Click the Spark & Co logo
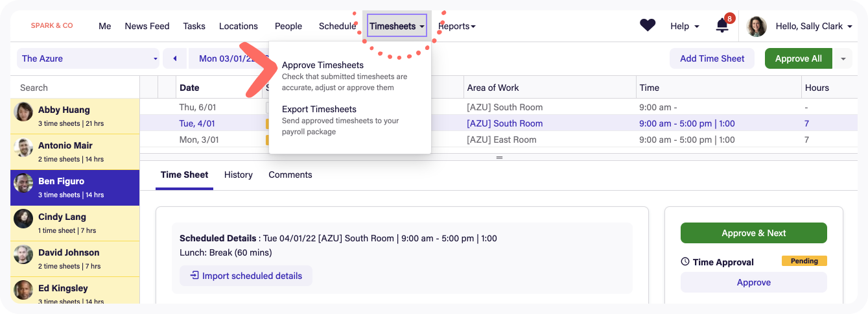 click(52, 26)
